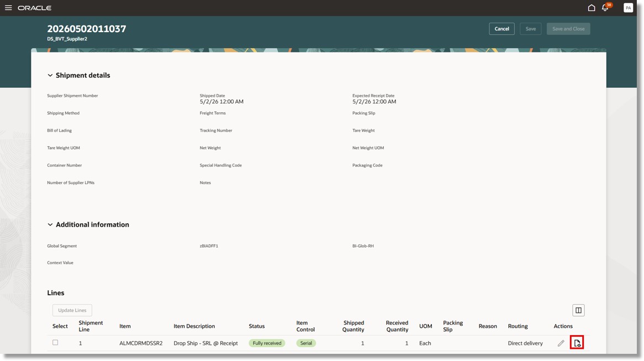Click the DS_BVT_Supplier2 supplier name
Screen dimensions: 644x361
[67, 39]
